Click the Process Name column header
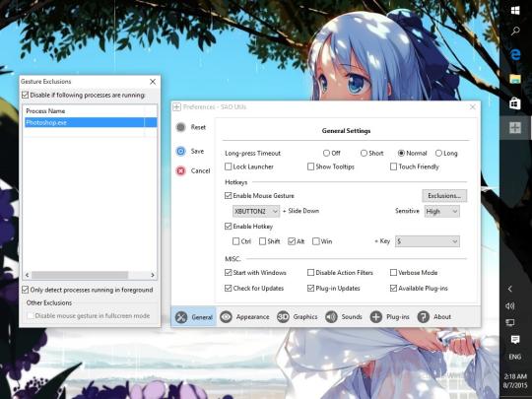Image resolution: width=532 pixels, height=399 pixels. point(84,111)
